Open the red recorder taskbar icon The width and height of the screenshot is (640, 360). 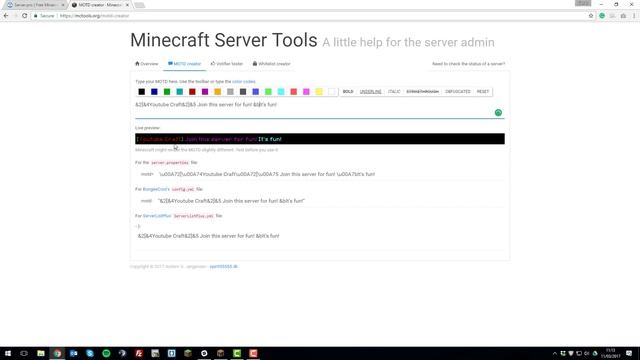(253, 353)
